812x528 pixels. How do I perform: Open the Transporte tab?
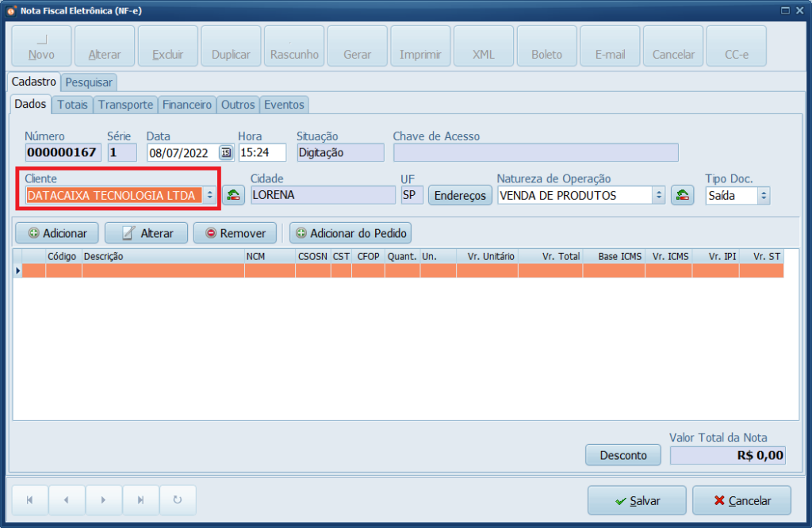click(125, 105)
